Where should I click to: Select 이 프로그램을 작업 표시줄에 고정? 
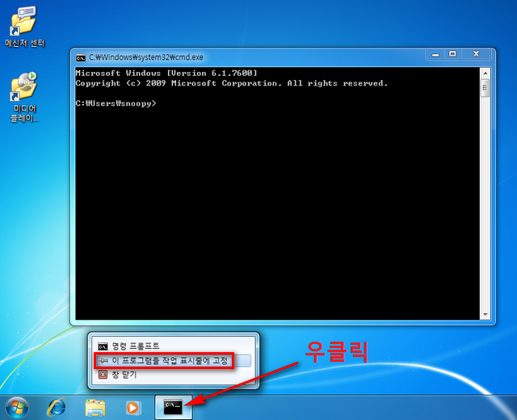[x=172, y=360]
